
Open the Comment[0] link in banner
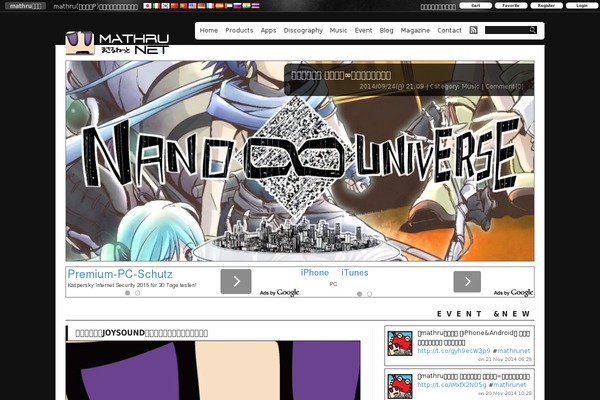pyautogui.click(x=504, y=87)
